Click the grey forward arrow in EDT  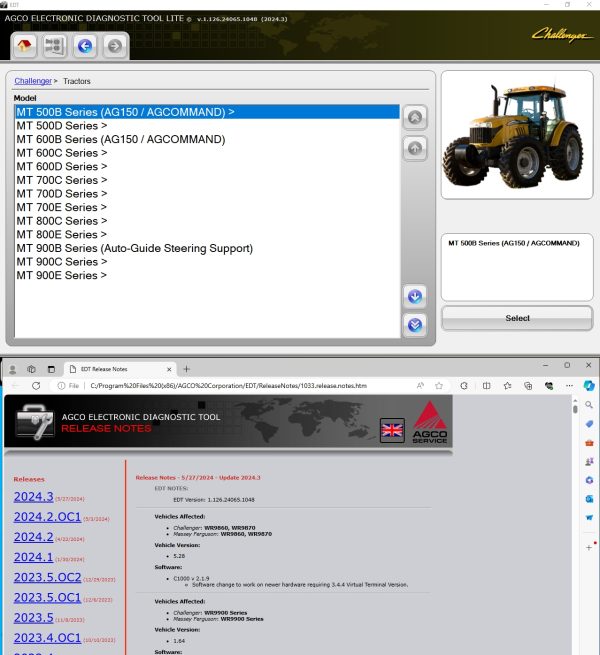tap(114, 46)
